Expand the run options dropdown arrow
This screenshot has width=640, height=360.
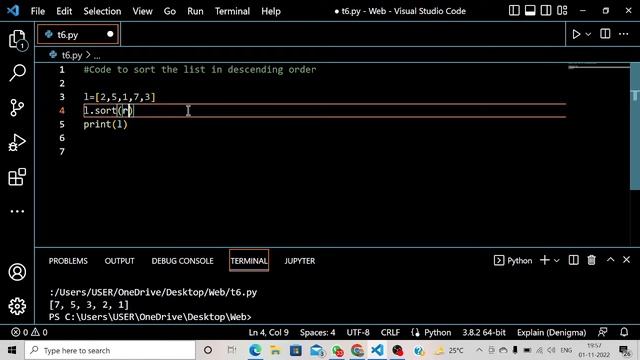[x=588, y=35]
